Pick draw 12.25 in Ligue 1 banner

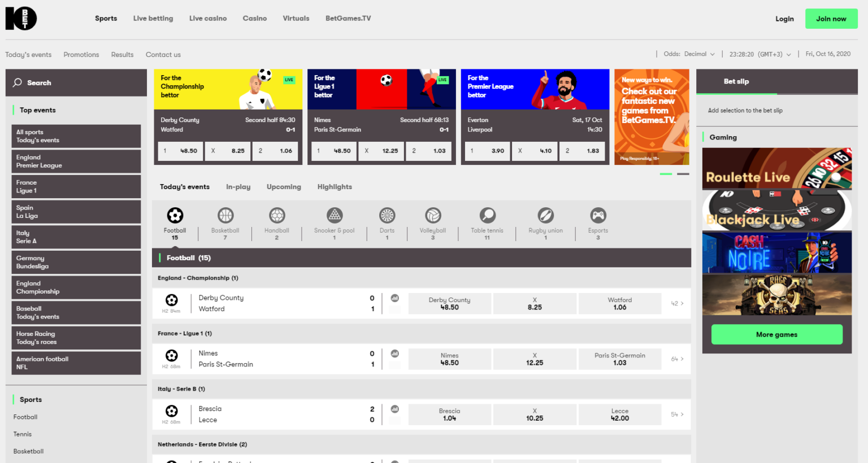coord(381,151)
